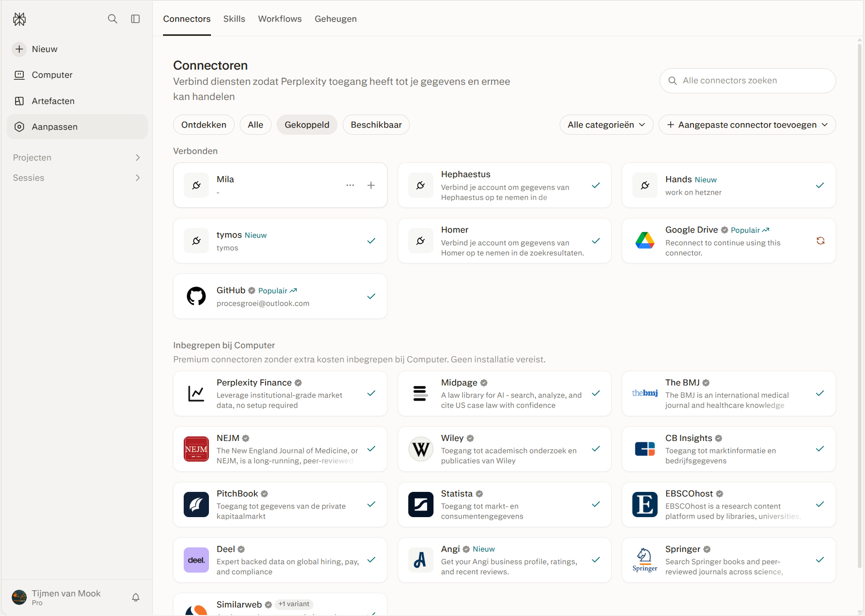Open search via magnifier icon in sidebar

pyautogui.click(x=113, y=19)
